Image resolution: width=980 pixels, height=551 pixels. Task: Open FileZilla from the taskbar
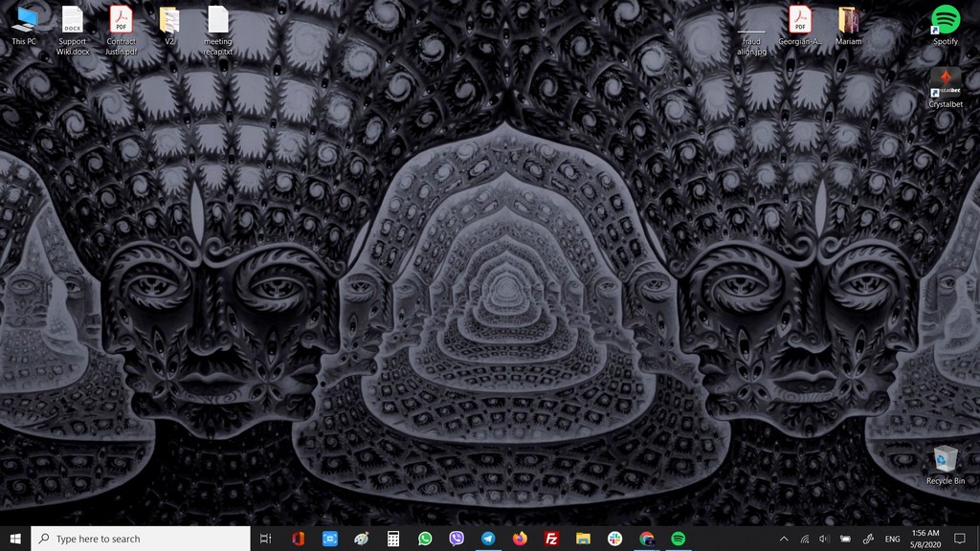point(551,539)
